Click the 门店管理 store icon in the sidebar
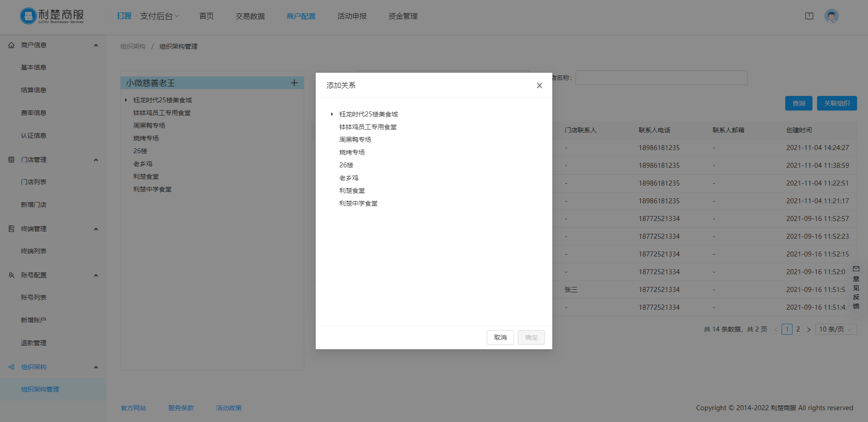The width and height of the screenshot is (868, 422). point(11,160)
